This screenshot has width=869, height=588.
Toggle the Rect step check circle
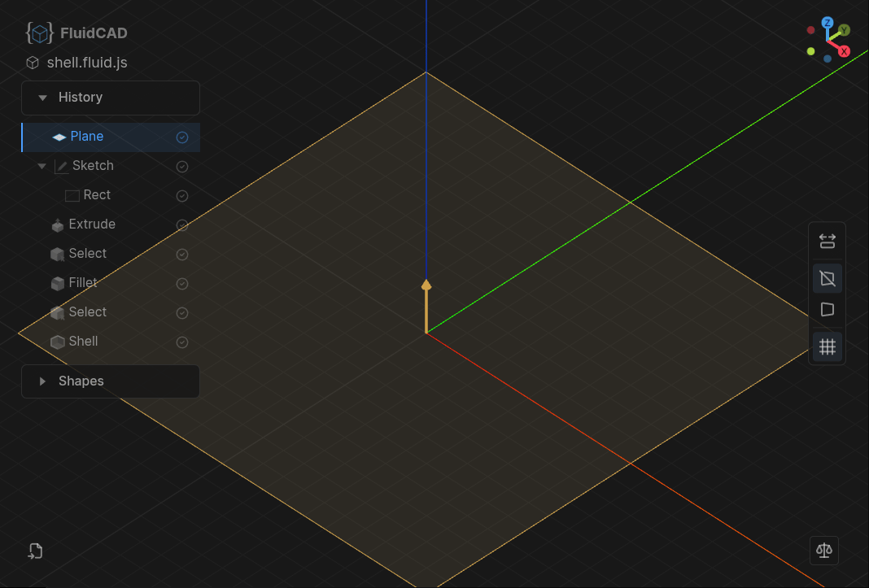tap(181, 196)
